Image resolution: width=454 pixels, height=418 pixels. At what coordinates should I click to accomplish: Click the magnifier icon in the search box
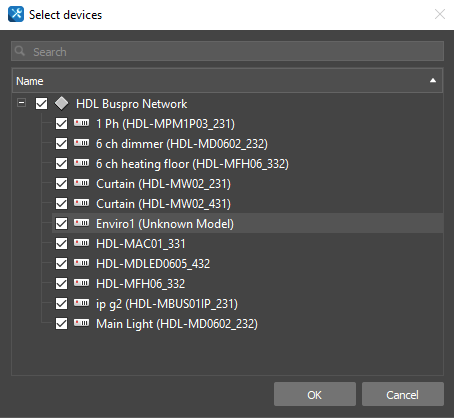(x=20, y=51)
